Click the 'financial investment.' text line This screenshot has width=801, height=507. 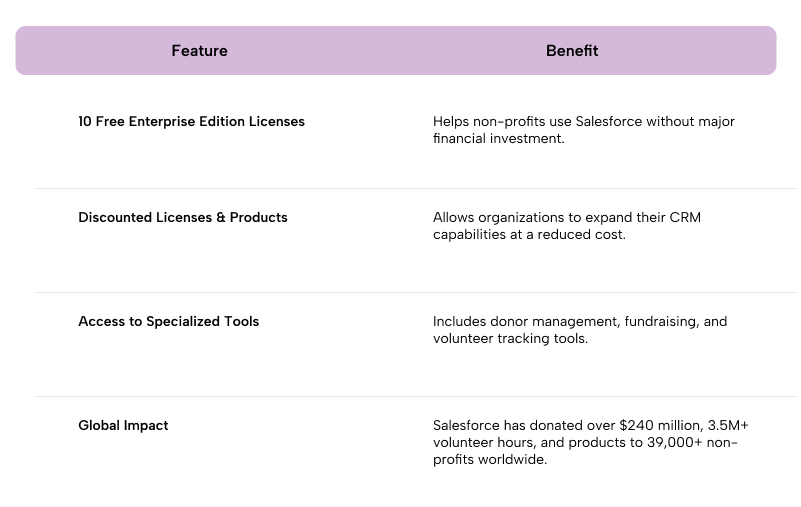[499, 139]
